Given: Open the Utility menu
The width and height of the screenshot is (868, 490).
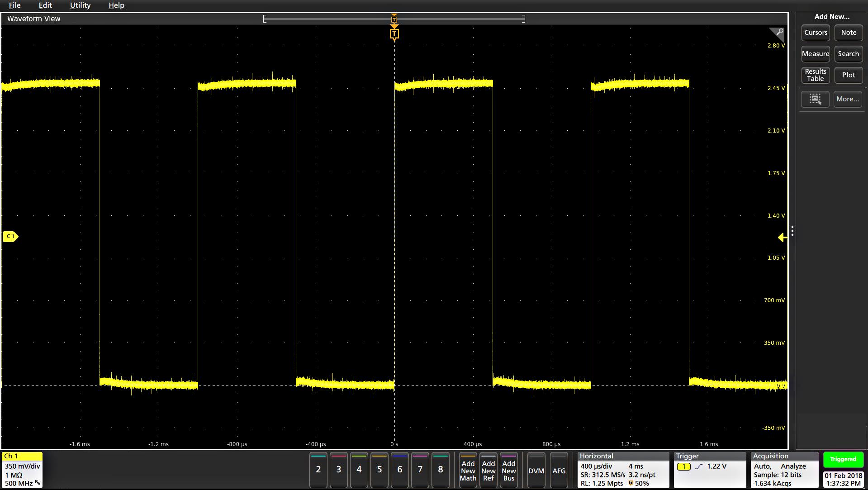Looking at the screenshot, I should tap(80, 5).
